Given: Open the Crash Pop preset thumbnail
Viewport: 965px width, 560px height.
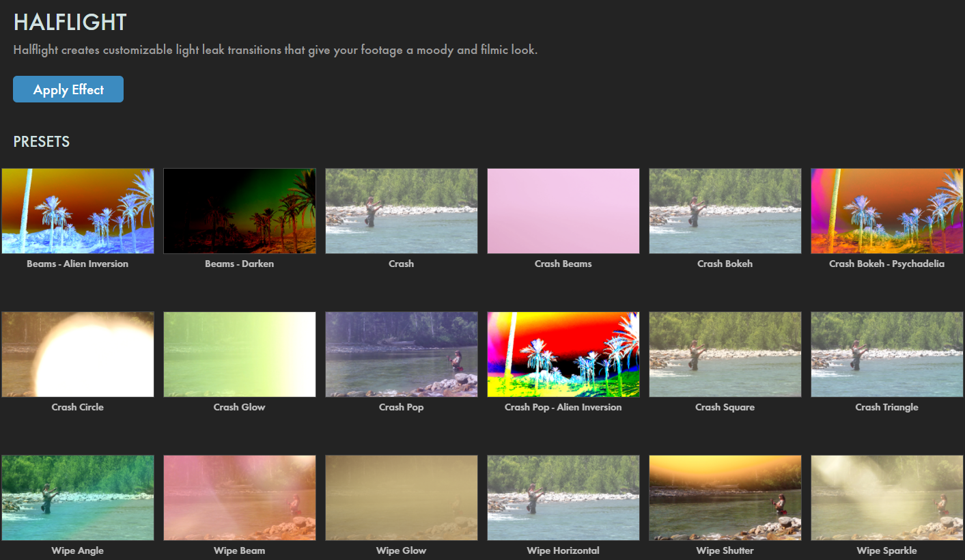Looking at the screenshot, I should [x=402, y=354].
